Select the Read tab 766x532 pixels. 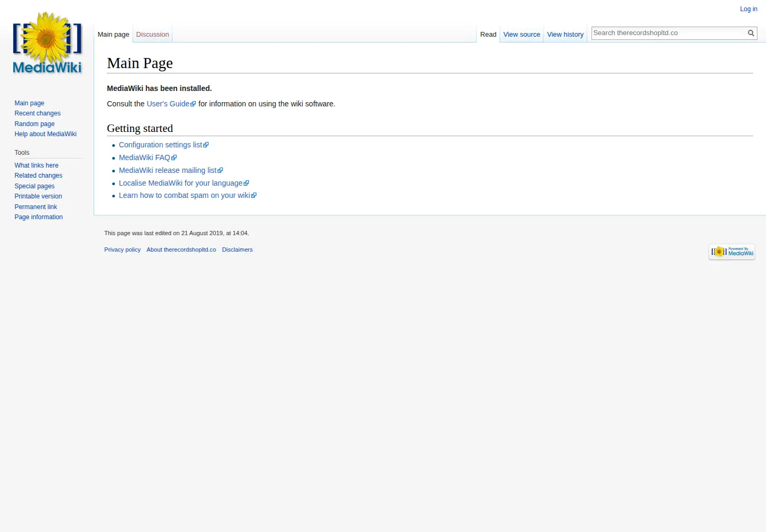(488, 35)
